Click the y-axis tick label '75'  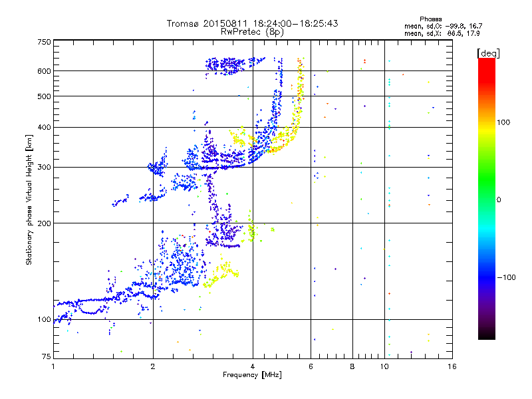(x=47, y=356)
